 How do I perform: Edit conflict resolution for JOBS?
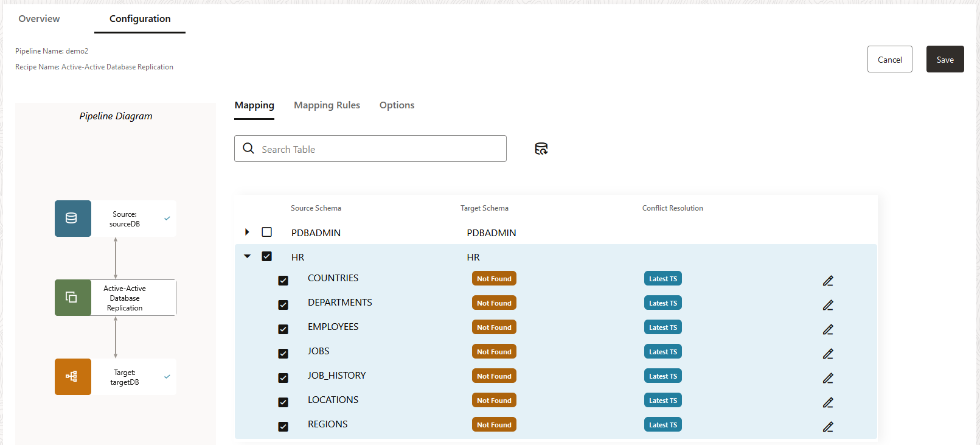point(828,354)
